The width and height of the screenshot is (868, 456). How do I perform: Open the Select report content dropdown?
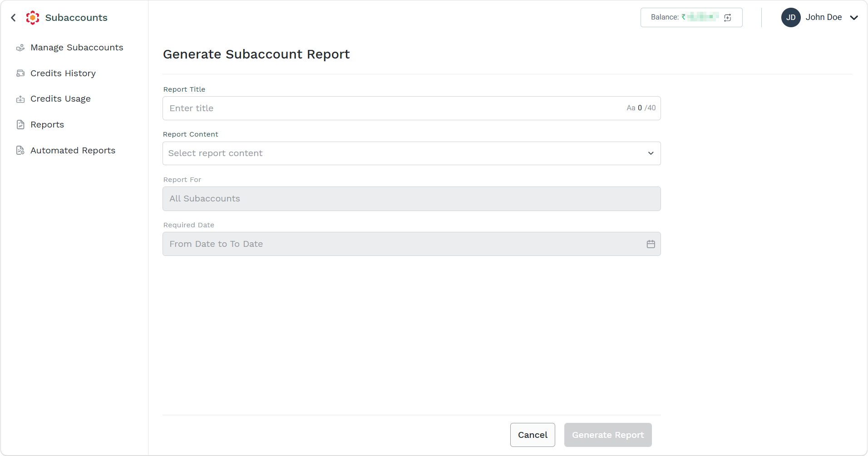click(x=411, y=153)
